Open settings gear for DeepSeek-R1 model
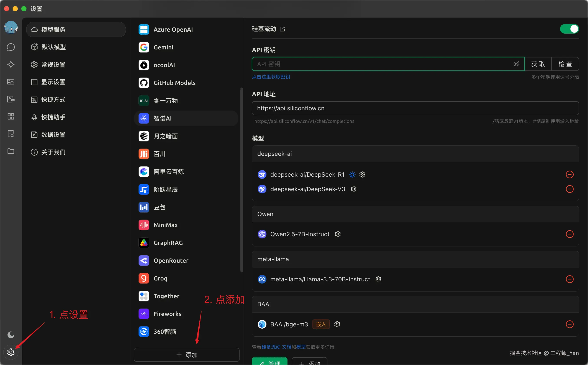The width and height of the screenshot is (588, 365). [362, 174]
